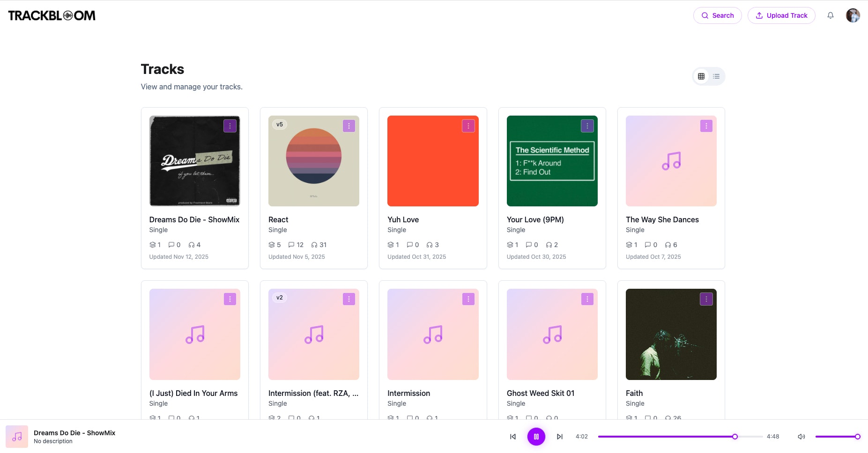Pause the currently playing track
Viewport: 868px width, 453px height.
tap(536, 437)
